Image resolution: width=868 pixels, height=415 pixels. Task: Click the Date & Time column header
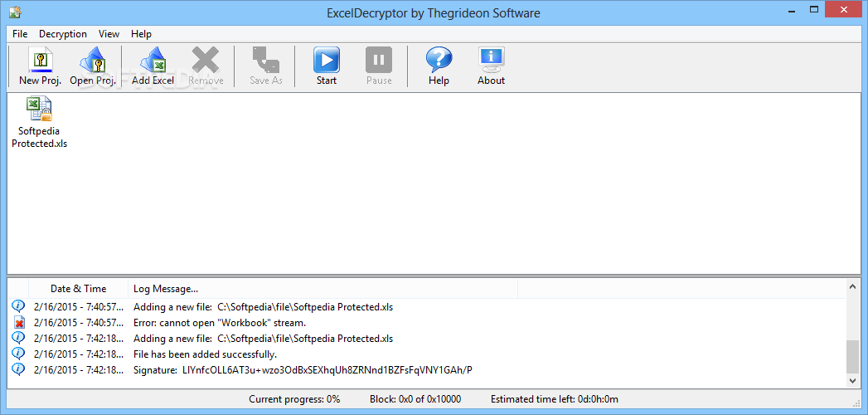point(78,289)
